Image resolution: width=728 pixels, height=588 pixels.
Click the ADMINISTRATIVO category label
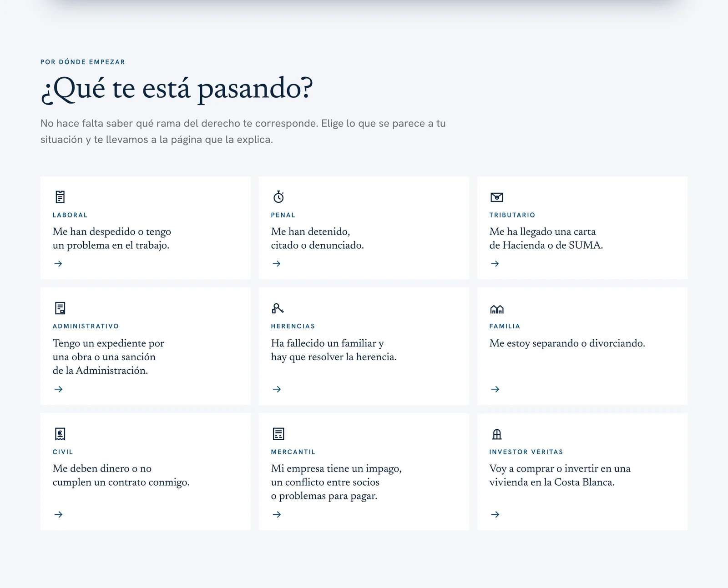pos(86,326)
